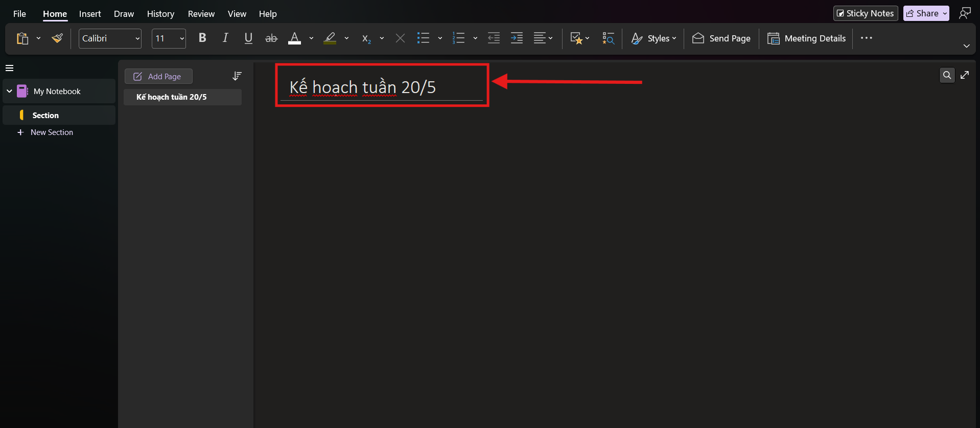Screen dimensions: 980x428
Task: Open the paragraph alignment menu
Action: pyautogui.click(x=543, y=38)
